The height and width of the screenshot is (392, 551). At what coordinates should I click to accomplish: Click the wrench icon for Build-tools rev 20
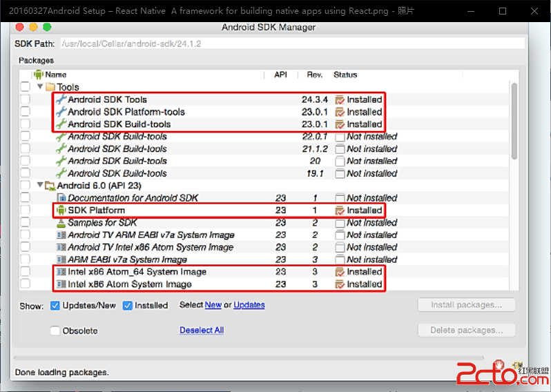point(61,161)
